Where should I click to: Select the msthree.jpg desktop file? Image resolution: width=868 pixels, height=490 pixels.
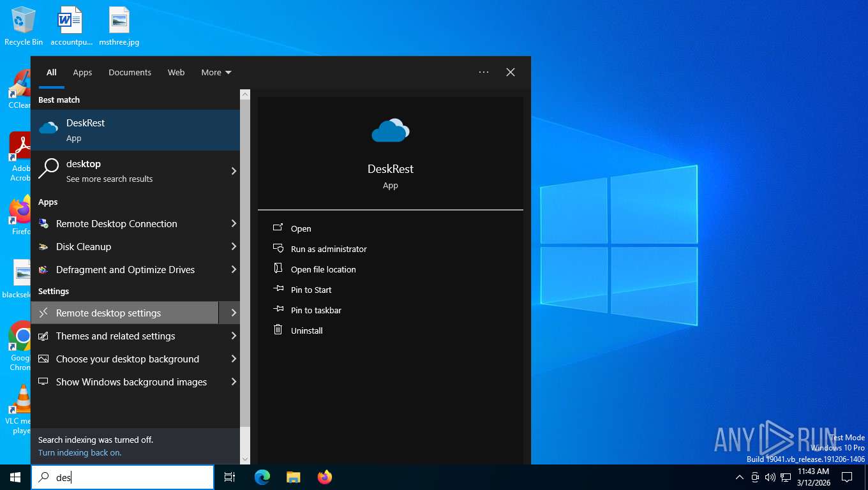click(x=119, y=26)
